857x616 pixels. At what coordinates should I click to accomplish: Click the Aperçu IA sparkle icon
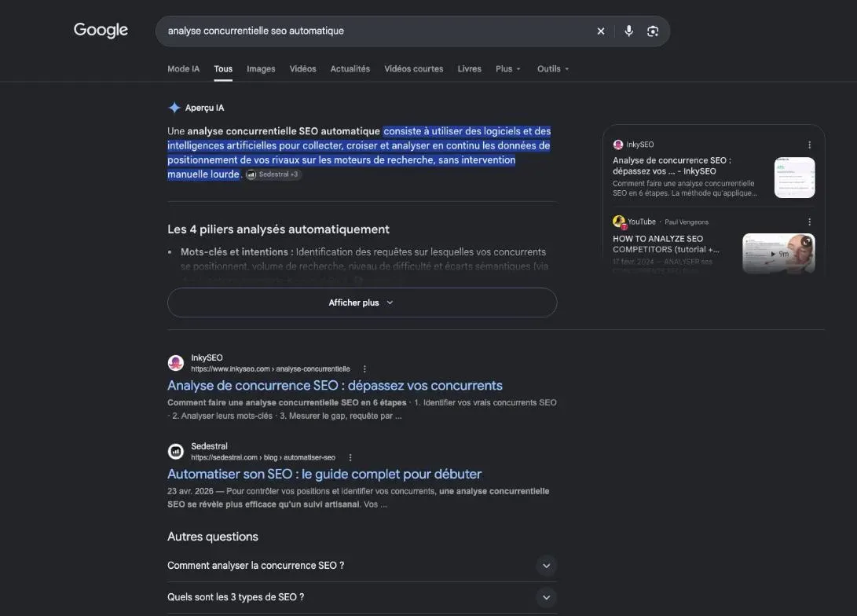[x=174, y=108]
